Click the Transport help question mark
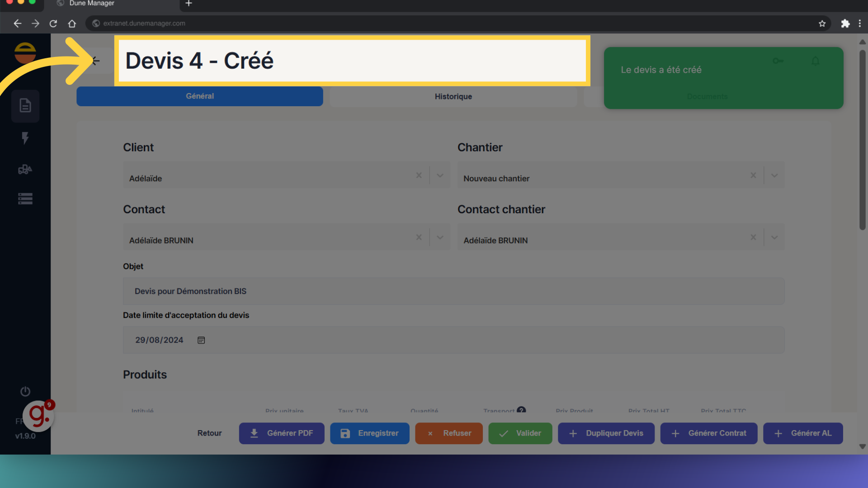 (521, 410)
